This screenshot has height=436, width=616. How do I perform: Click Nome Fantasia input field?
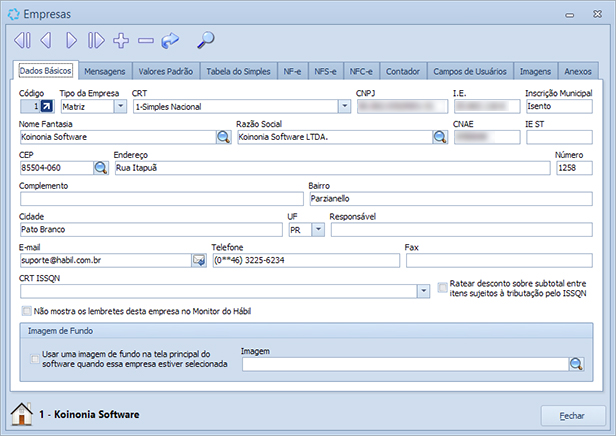[x=118, y=137]
